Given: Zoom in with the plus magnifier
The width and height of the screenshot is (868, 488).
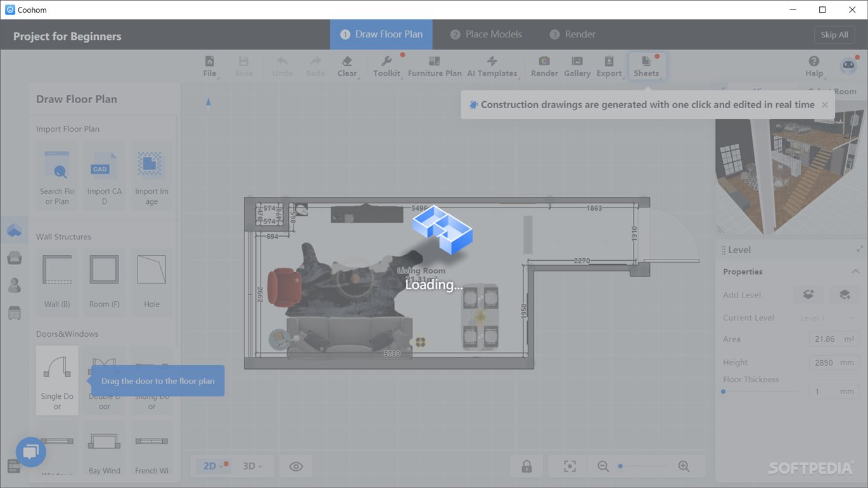Looking at the screenshot, I should coord(684,466).
